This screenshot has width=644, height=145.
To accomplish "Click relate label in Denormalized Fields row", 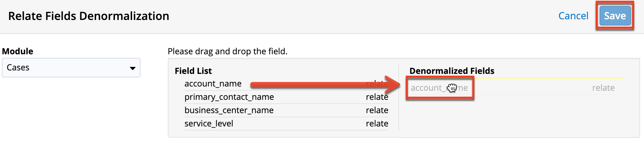I will 603,88.
